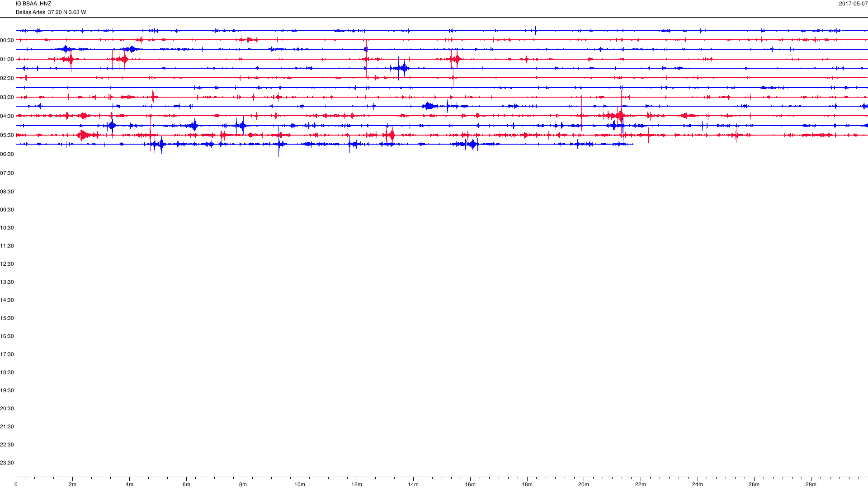The width and height of the screenshot is (868, 488).
Task: Click the station code IG.BBAA..HNZ
Action: click(x=33, y=4)
